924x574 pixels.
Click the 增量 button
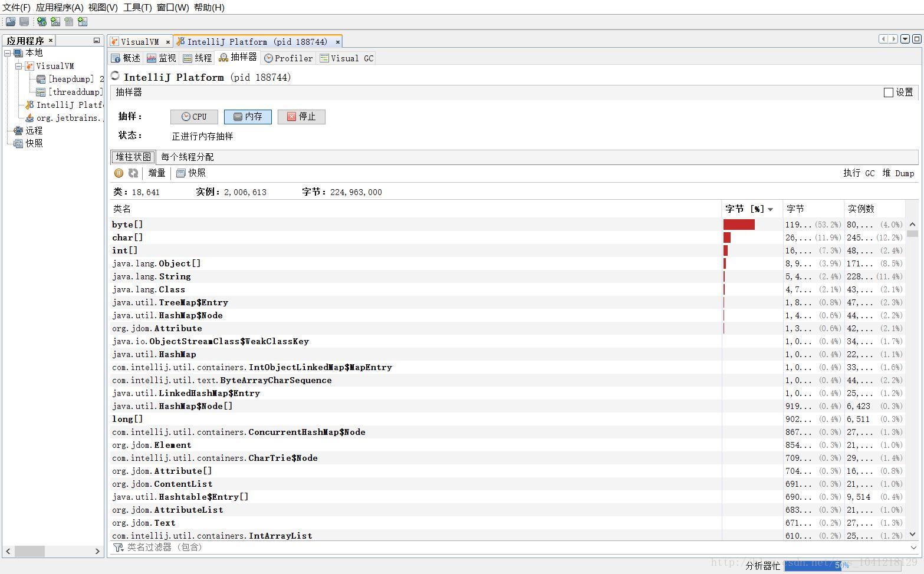[157, 173]
